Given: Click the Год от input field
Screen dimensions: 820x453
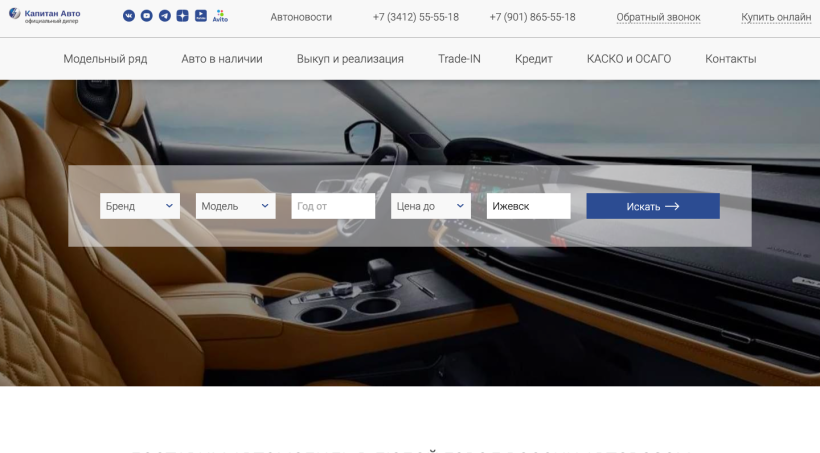Looking at the screenshot, I should (x=333, y=206).
